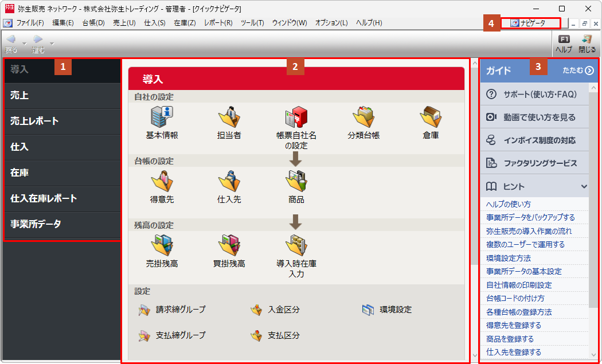Click the 商品 ledger icon
602x364 pixels.
(x=296, y=181)
